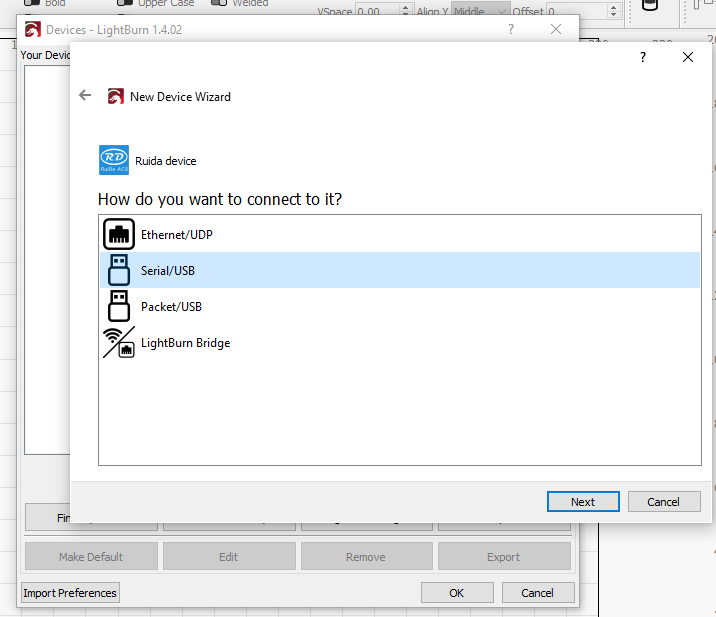Open help in the Devices dialog
Screen dimensions: 716x617
(x=511, y=29)
